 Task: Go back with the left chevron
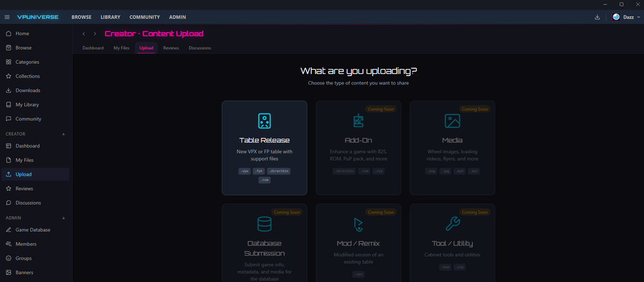pos(84,33)
